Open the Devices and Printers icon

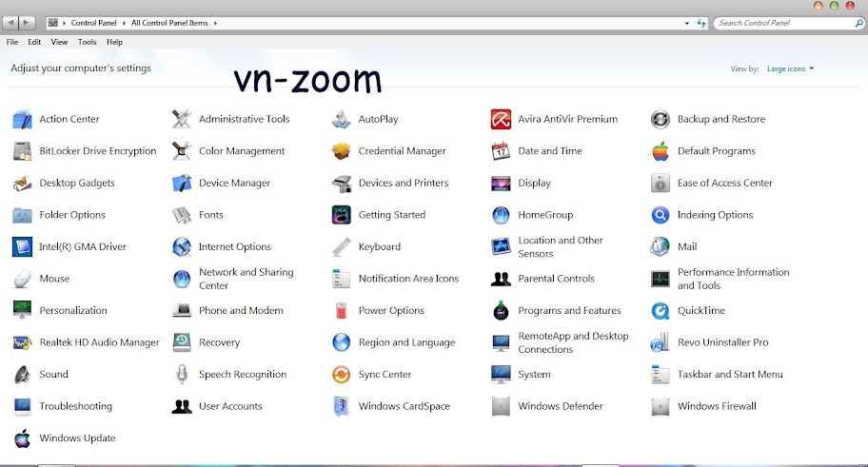341,184
